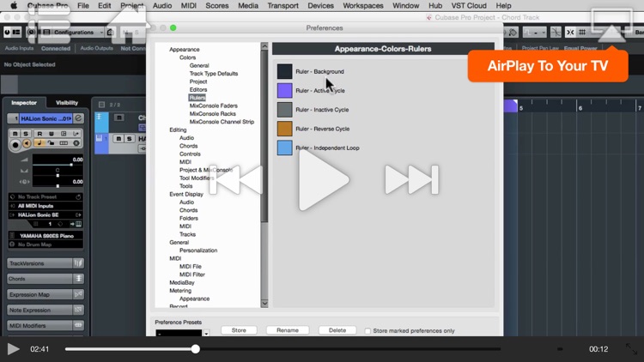Open the Workspaces menu
Viewport: 644px width, 362px height.
click(363, 6)
